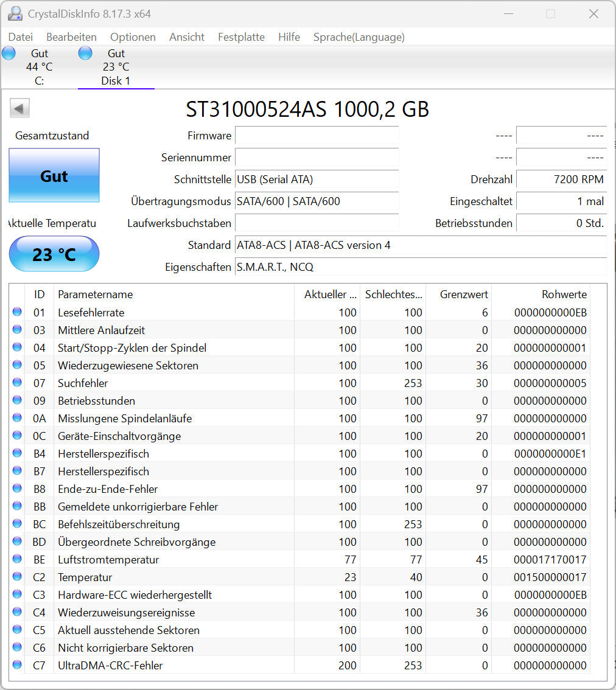Click the status dot beside Temperatur attribute

click(x=17, y=577)
